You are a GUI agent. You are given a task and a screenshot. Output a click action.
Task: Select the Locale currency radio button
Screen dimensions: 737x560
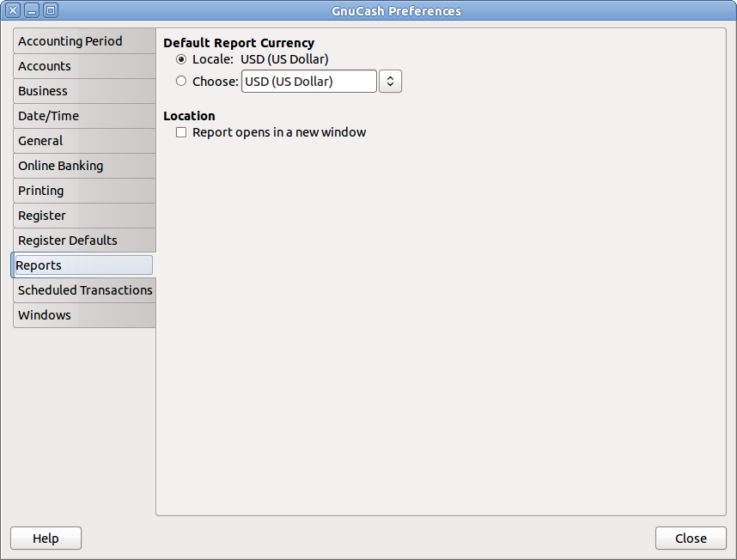[x=181, y=59]
